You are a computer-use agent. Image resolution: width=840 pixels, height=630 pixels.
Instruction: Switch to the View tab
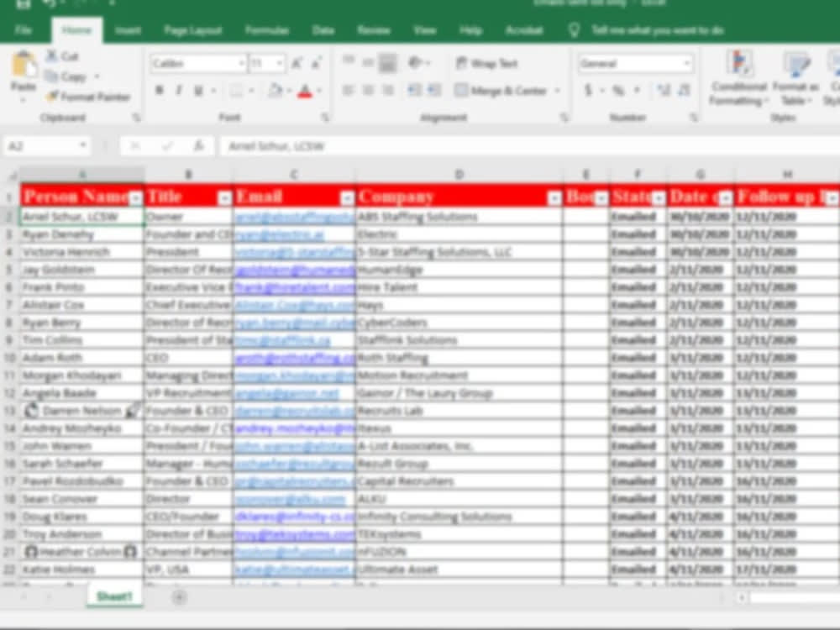tap(424, 30)
